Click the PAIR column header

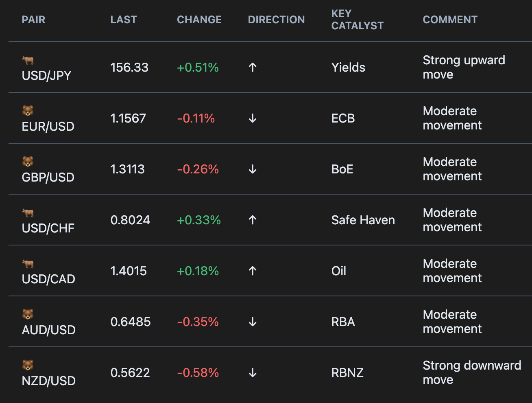pyautogui.click(x=33, y=20)
